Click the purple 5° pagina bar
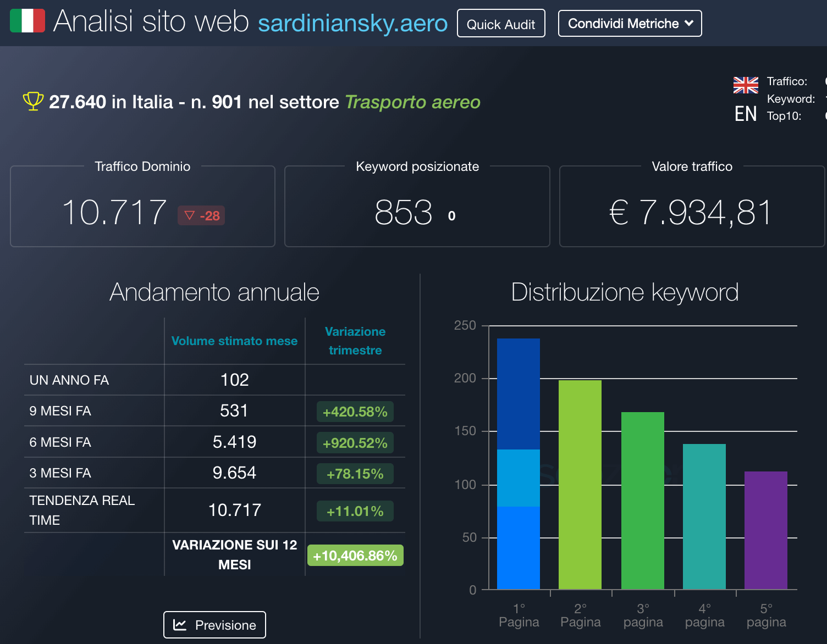 pos(766,530)
